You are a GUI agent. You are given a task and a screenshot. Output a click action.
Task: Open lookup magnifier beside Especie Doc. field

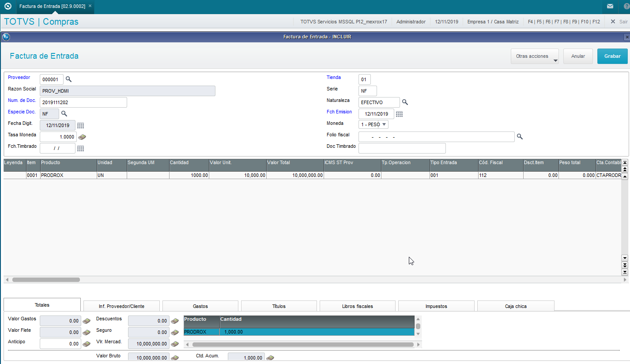(64, 114)
